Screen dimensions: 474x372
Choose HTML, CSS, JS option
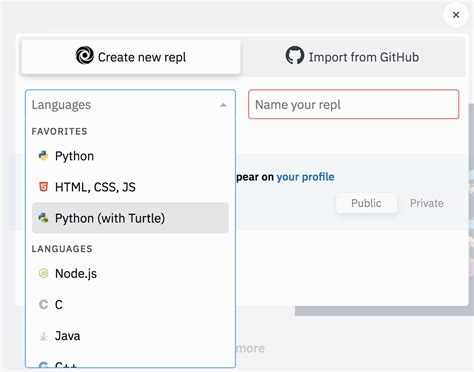[130, 187]
